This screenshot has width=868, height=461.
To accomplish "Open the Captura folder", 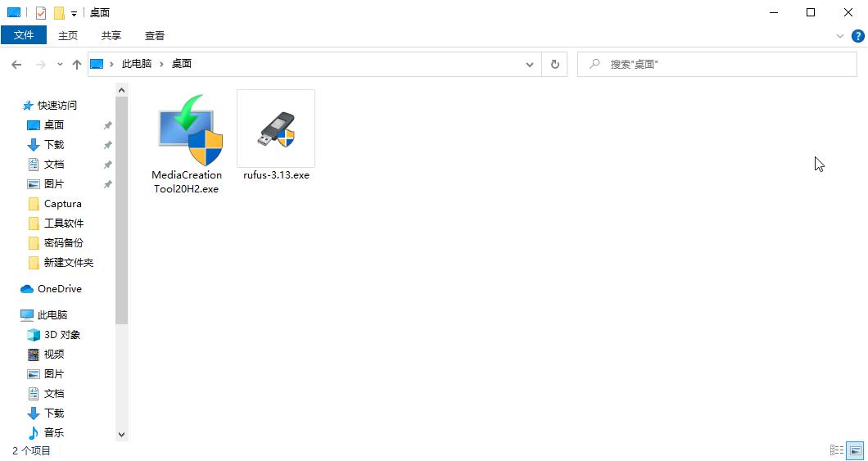I will [x=62, y=204].
